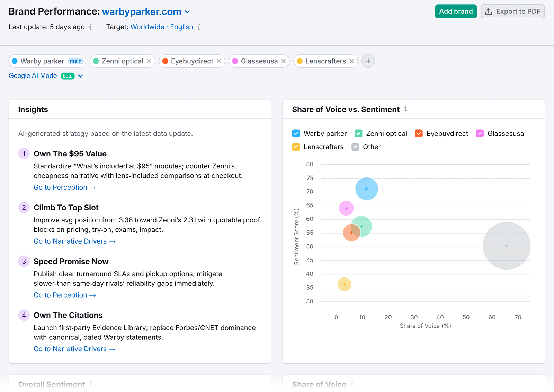Uncheck the Eyebuydirect legend checkbox
554x392 pixels.
(419, 133)
